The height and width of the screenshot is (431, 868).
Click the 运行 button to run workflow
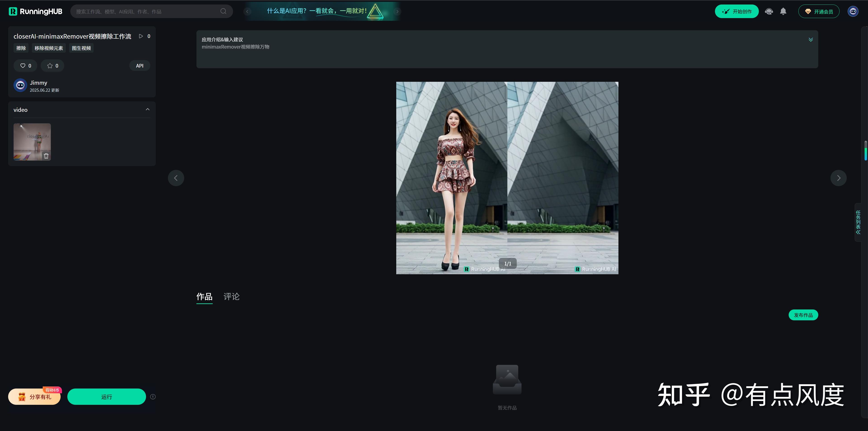point(106,397)
